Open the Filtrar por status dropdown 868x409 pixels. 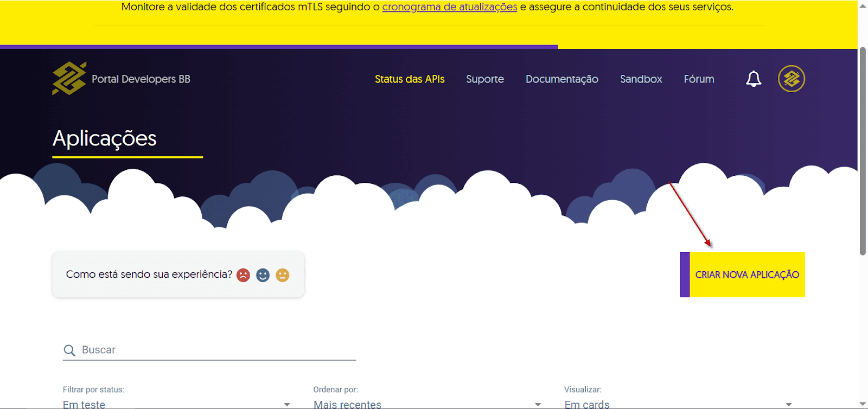(177, 404)
